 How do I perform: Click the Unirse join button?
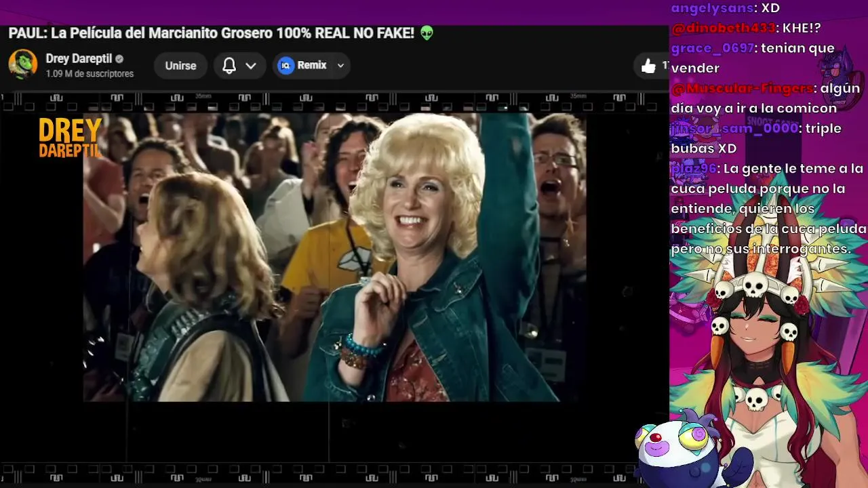[180, 66]
